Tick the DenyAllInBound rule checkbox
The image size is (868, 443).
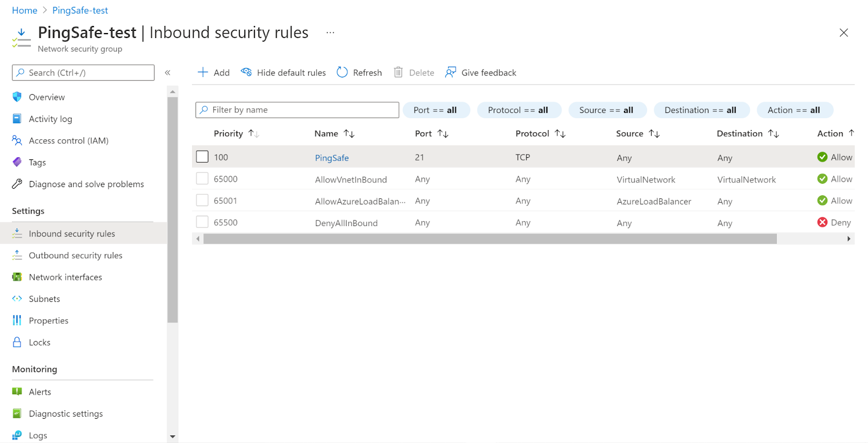pyautogui.click(x=202, y=222)
